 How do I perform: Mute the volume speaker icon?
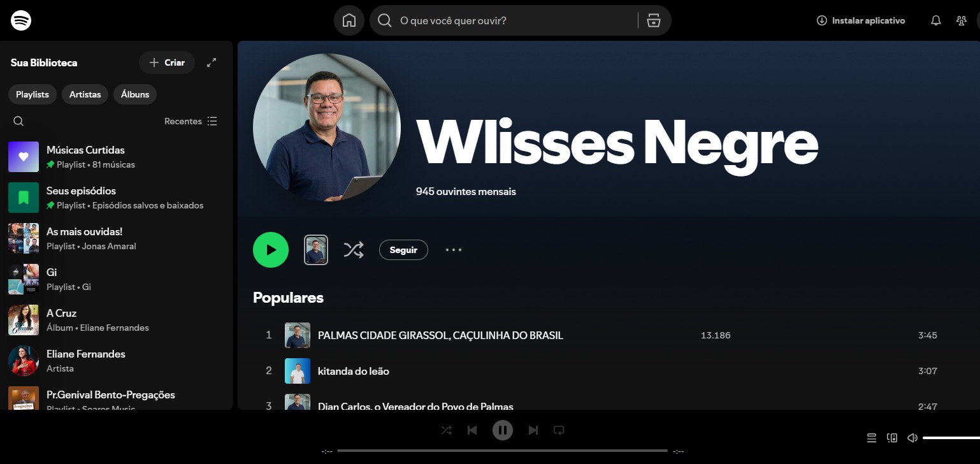(x=912, y=438)
